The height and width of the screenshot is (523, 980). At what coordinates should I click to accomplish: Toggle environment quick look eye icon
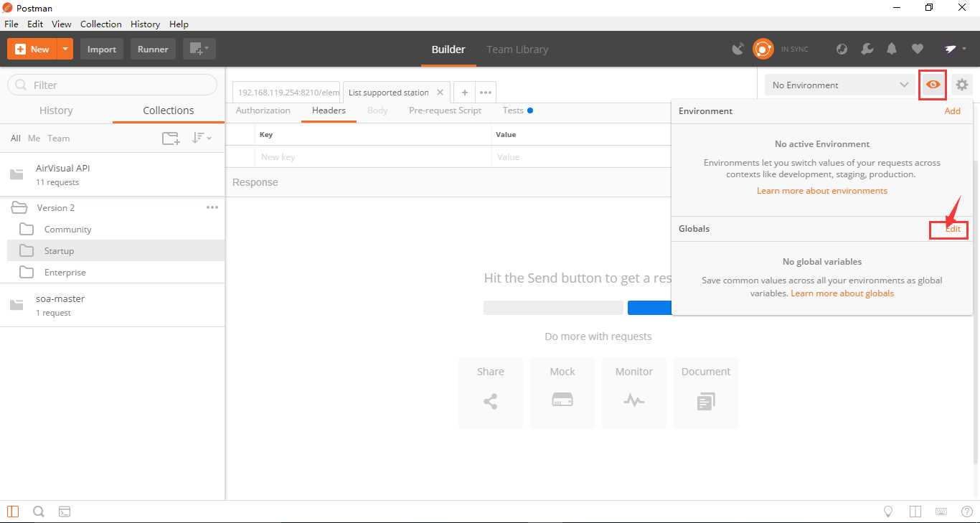tap(933, 85)
